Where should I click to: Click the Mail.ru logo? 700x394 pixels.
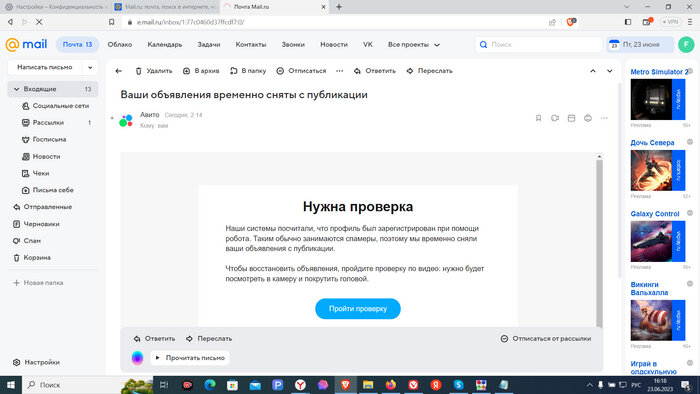tap(26, 44)
